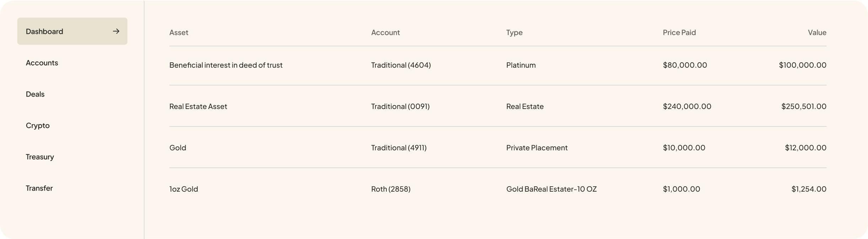868x239 pixels.
Task: Open the Deals page
Action: (x=35, y=94)
